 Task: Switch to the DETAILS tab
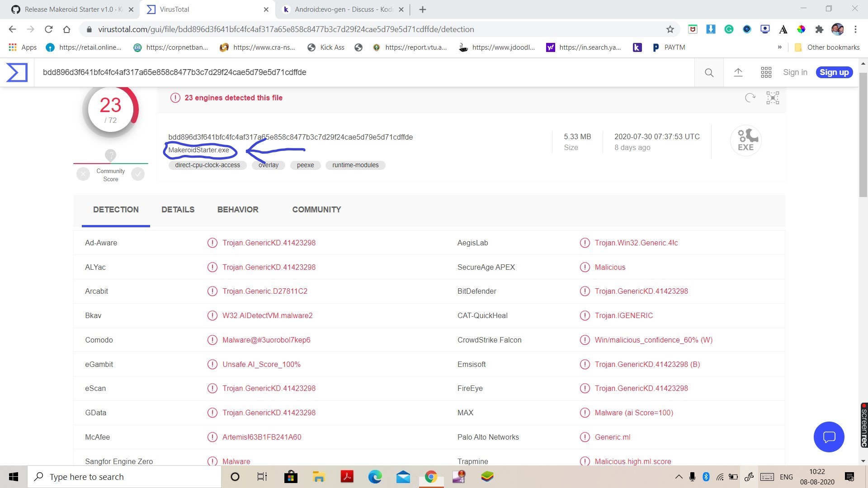pyautogui.click(x=178, y=210)
